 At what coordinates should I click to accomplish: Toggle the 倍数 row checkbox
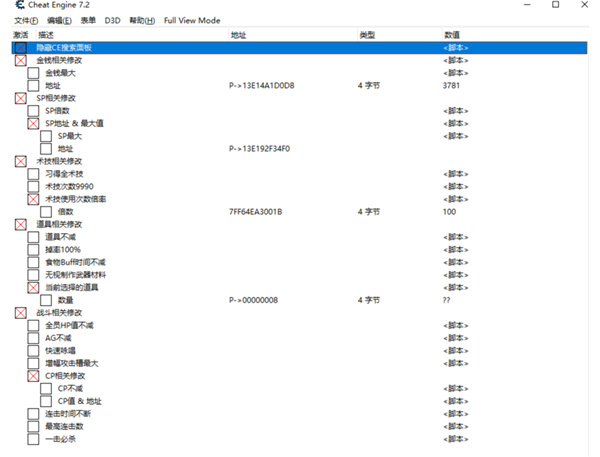(x=46, y=212)
